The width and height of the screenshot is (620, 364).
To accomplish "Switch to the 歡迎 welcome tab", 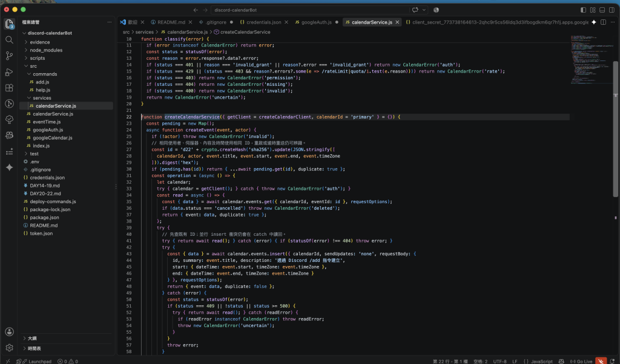I will (133, 22).
